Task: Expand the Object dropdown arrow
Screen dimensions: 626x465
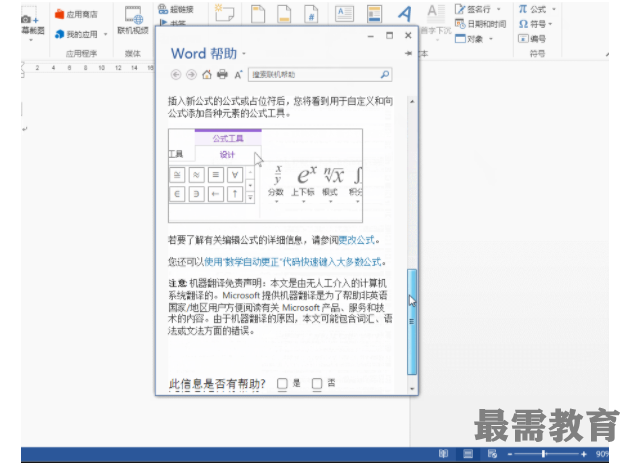Action: (491, 39)
